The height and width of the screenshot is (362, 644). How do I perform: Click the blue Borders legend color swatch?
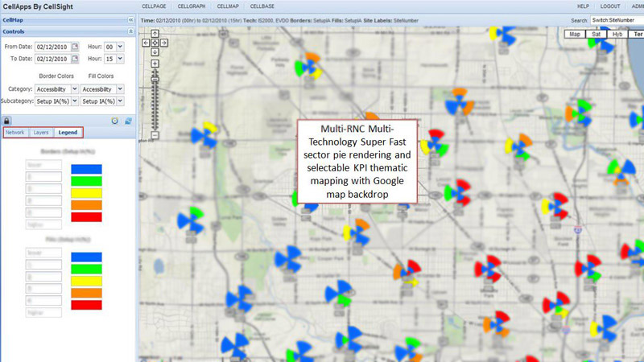pos(86,169)
